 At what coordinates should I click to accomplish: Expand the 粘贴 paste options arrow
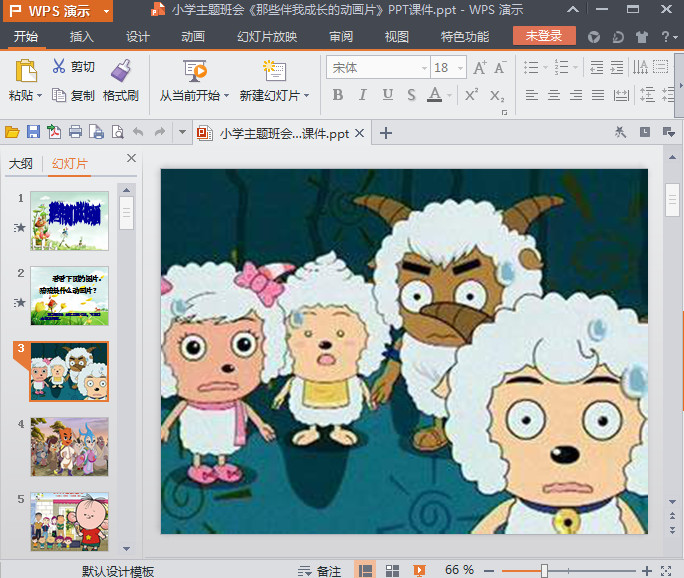point(39,96)
